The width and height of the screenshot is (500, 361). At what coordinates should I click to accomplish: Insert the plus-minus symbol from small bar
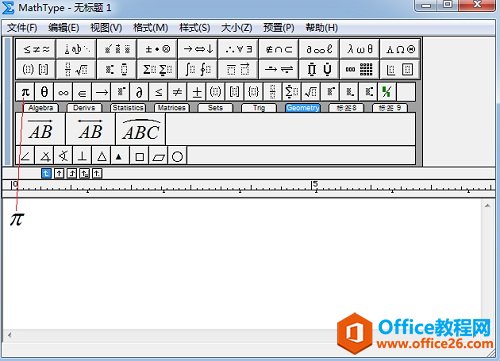point(197,92)
